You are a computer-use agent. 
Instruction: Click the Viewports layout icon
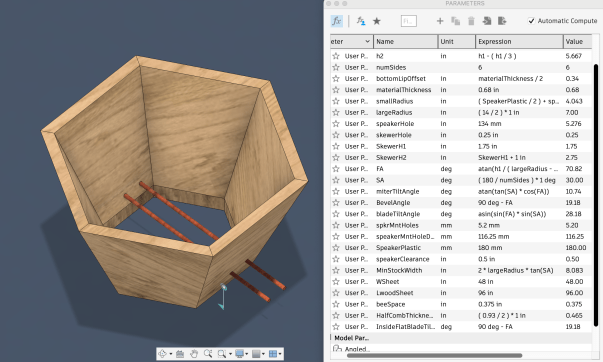273,354
